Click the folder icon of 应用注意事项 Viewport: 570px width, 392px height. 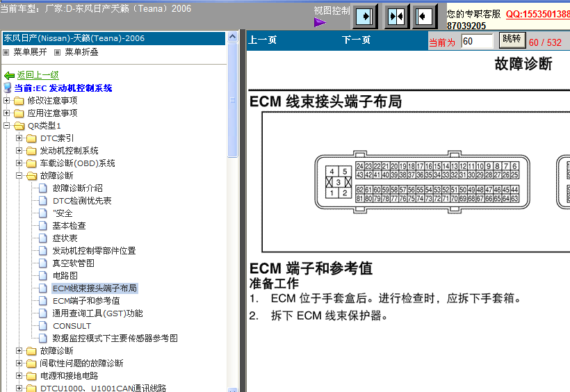tap(19, 113)
